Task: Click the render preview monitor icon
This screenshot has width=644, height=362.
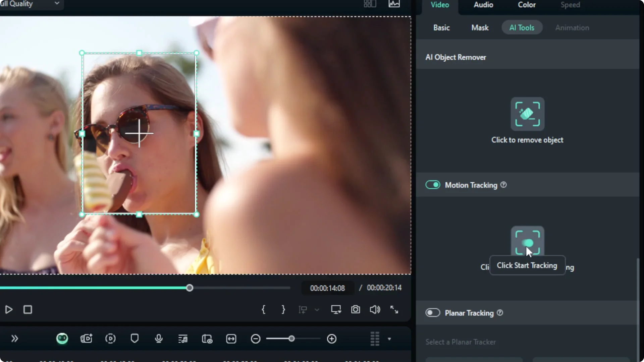Action: pyautogui.click(x=336, y=309)
